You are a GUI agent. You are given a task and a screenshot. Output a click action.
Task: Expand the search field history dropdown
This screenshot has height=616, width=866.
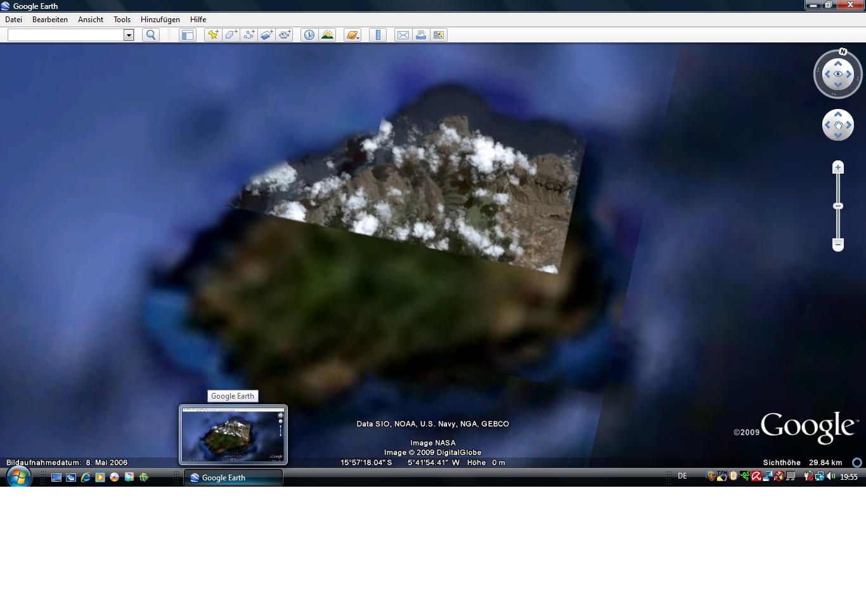(x=129, y=35)
